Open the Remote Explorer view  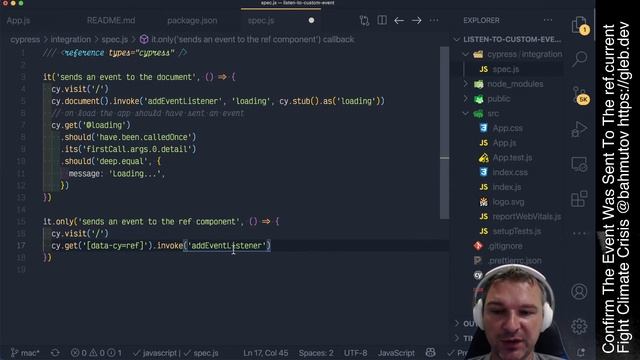[579, 164]
